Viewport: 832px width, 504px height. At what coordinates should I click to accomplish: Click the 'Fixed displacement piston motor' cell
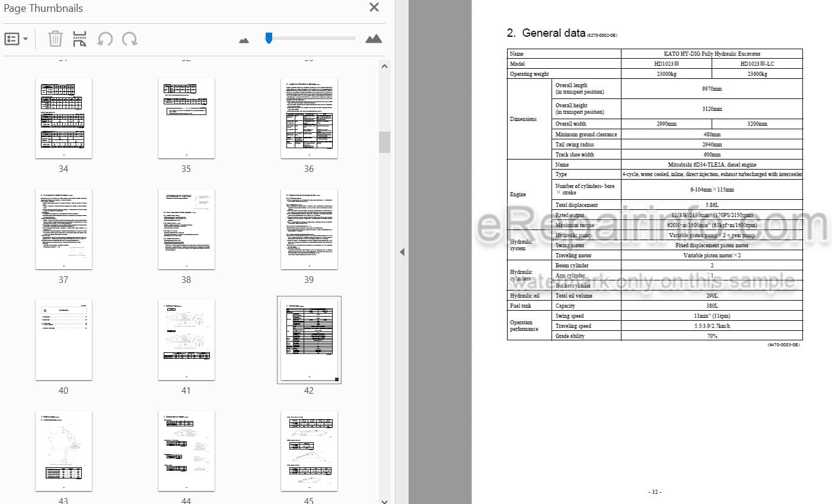pos(712,245)
